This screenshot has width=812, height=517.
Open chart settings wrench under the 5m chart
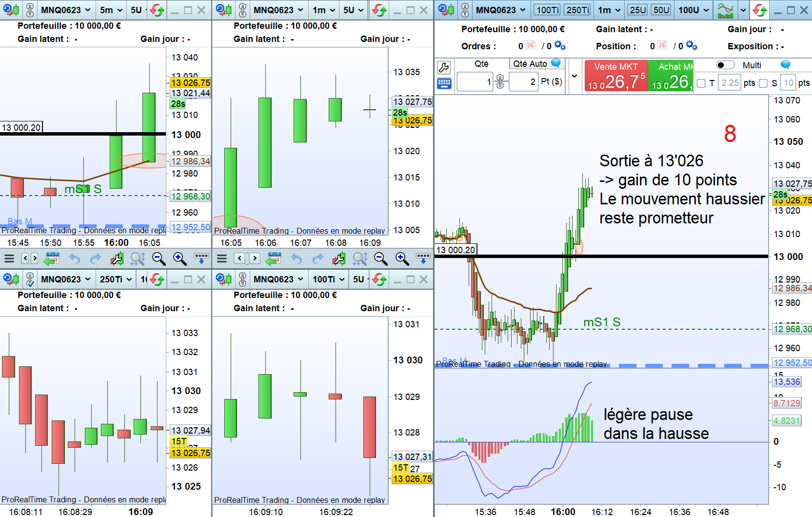point(117,258)
